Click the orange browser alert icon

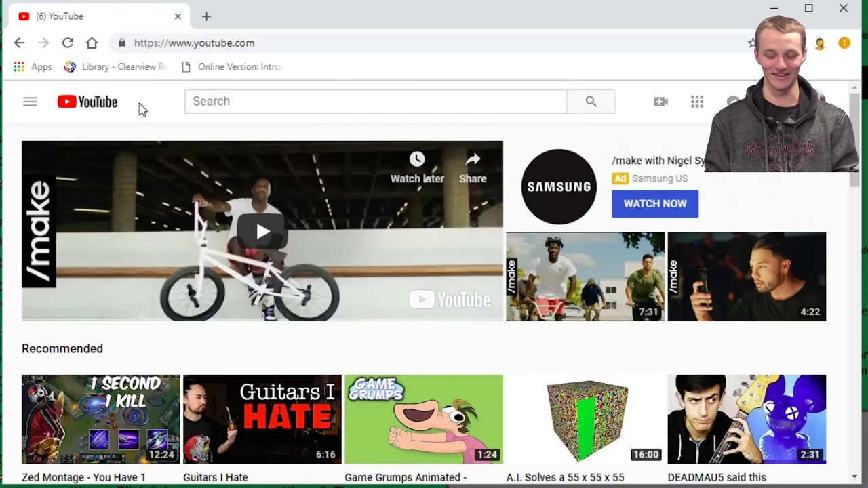844,43
